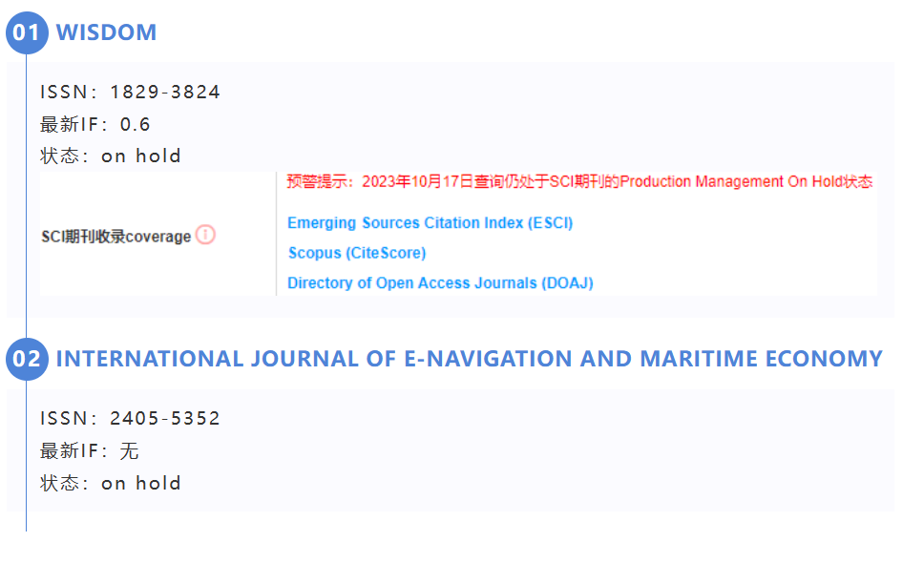
Task: Open the Directory of Open Access Journals link
Action: (x=440, y=282)
